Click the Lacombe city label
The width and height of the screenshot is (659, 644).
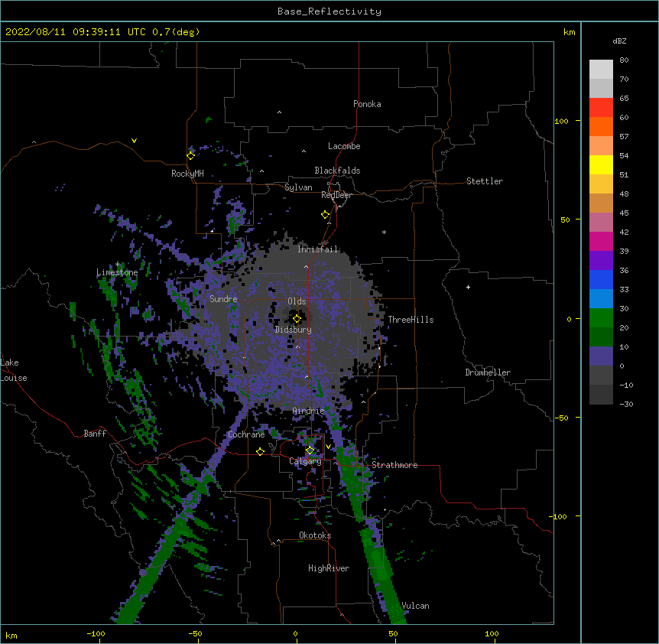(344, 146)
